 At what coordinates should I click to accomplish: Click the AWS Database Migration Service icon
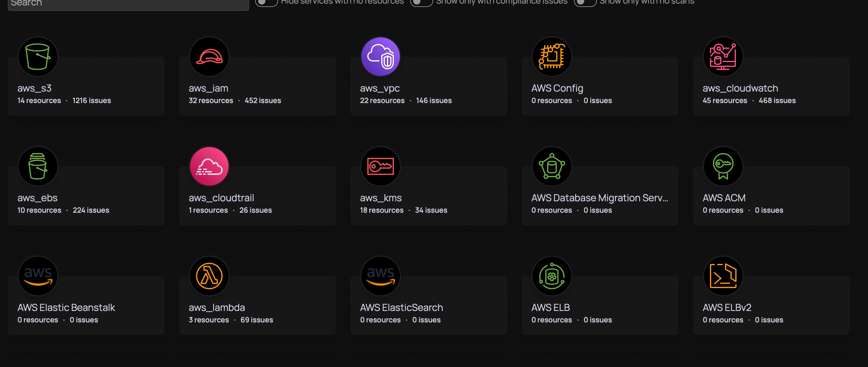point(552,166)
